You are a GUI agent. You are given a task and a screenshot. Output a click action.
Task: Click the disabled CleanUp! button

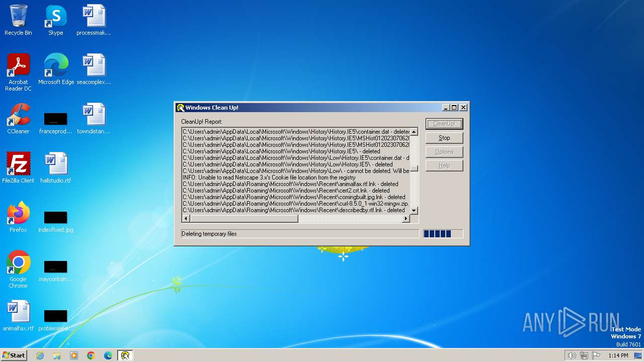[x=444, y=124]
